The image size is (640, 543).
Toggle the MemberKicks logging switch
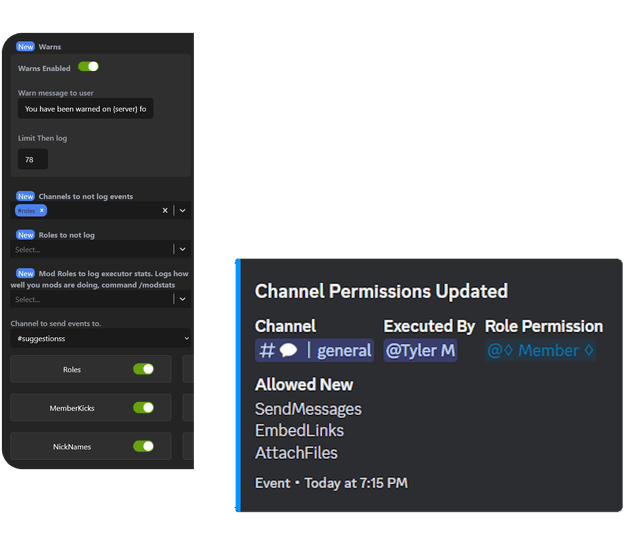pos(144,408)
